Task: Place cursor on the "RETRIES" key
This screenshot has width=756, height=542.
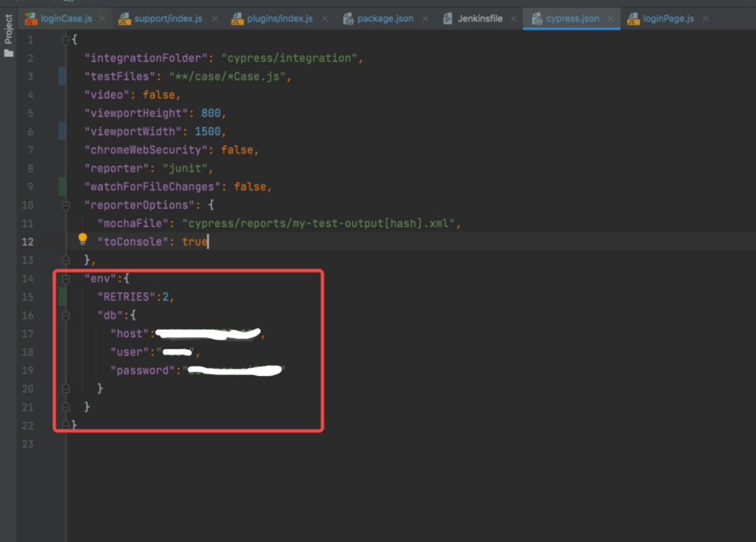Action: 126,297
